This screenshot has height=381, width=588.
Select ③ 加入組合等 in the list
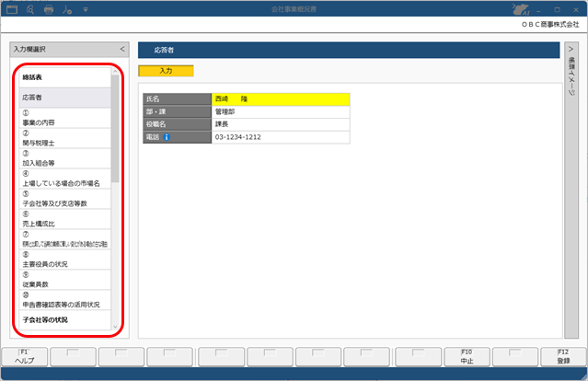65,158
